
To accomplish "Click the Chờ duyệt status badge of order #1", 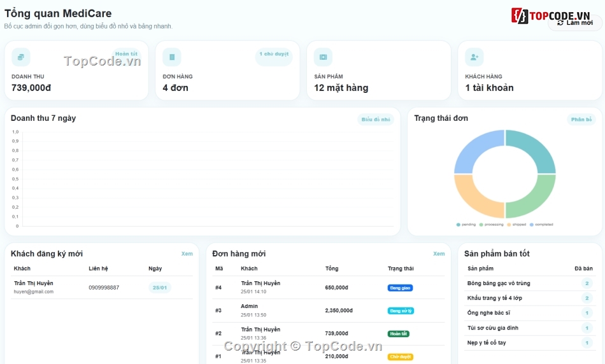I will point(400,357).
